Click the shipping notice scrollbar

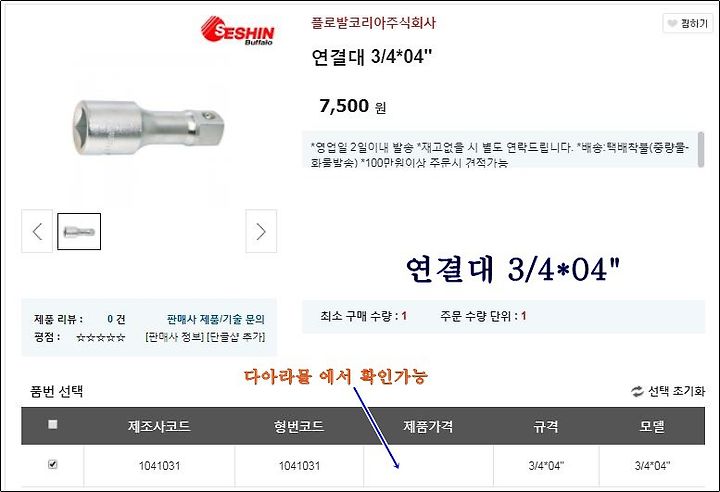(701, 150)
